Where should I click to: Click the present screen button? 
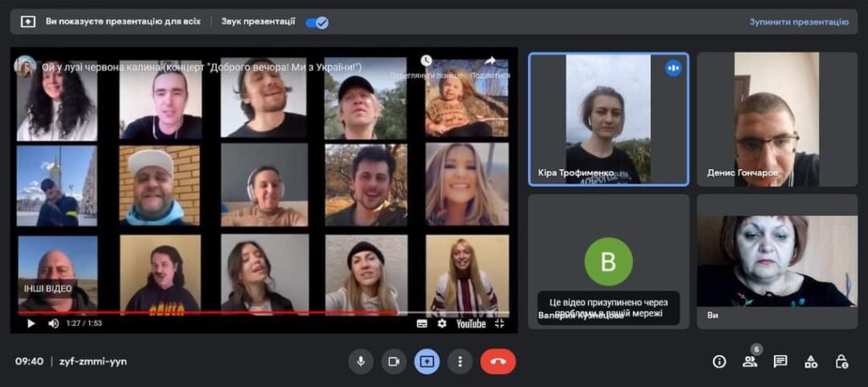(x=426, y=362)
